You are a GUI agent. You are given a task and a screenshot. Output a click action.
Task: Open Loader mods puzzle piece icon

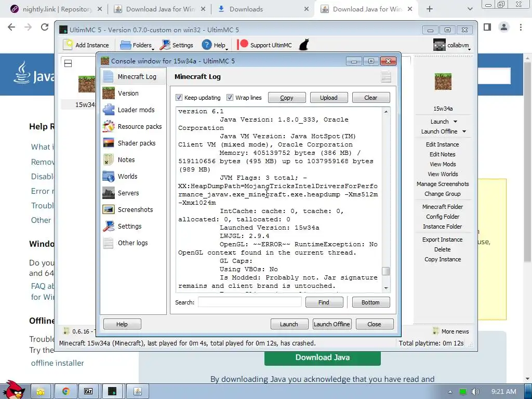coord(109,110)
